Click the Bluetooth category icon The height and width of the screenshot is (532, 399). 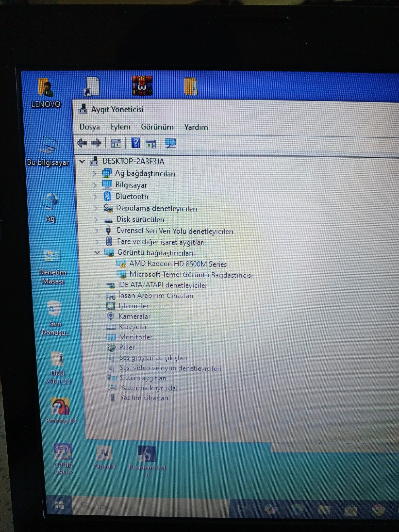107,196
